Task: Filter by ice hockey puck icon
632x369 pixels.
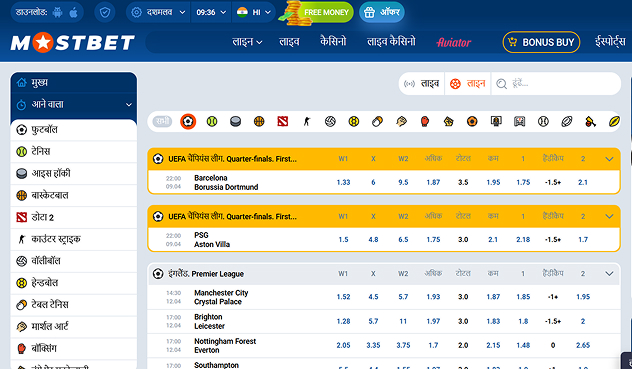Action: pyautogui.click(x=235, y=121)
